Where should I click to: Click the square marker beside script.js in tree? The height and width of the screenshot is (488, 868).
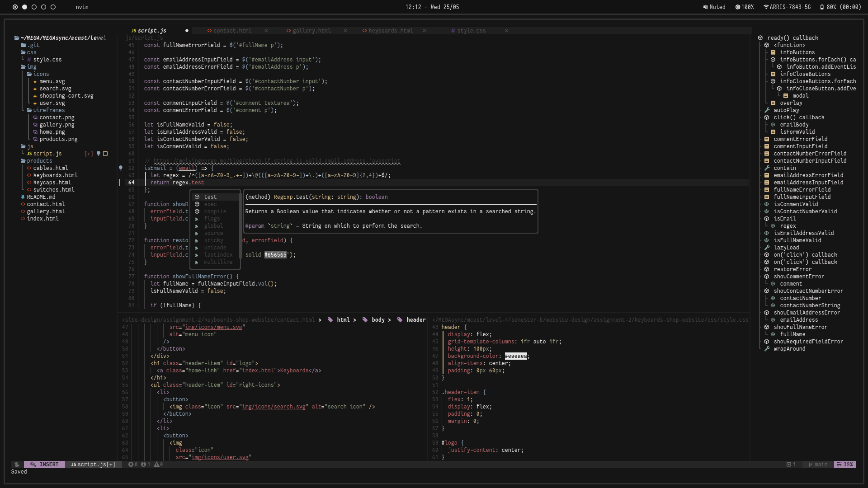(105, 154)
